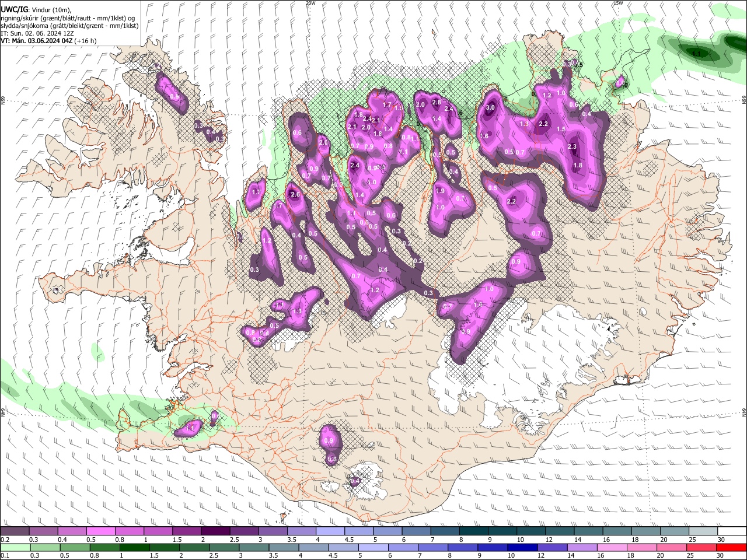Viewport: 747px width, 560px height.
Task: Click the "UWC/IG: Vindur (10m)" title text
Action: click(x=36, y=9)
